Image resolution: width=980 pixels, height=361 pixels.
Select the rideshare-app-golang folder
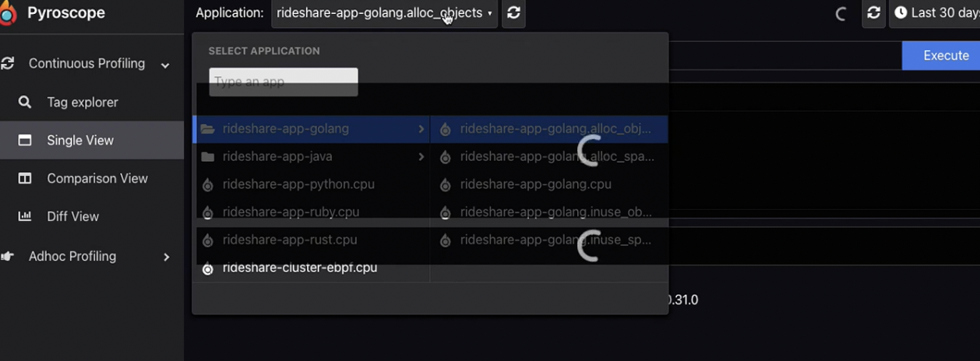point(312,129)
